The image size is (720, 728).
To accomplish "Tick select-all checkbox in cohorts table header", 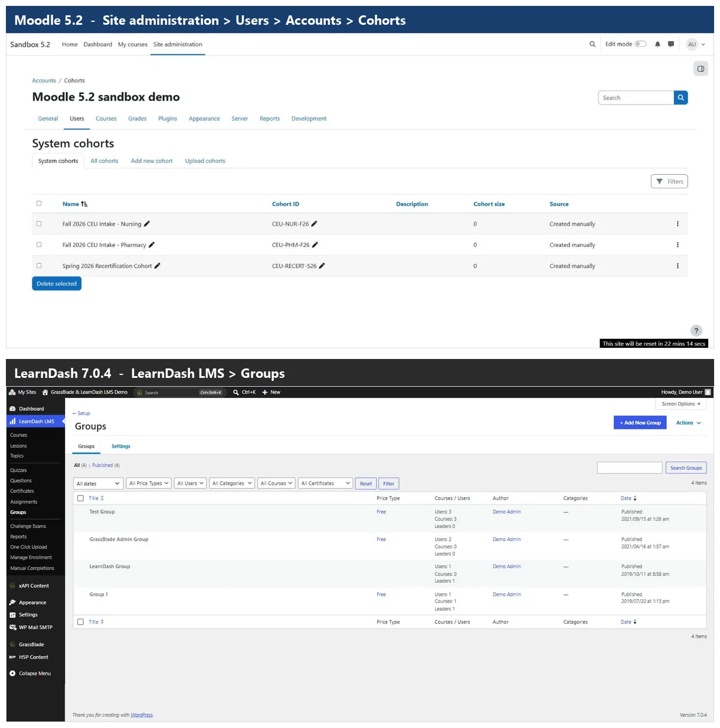I will pyautogui.click(x=39, y=203).
